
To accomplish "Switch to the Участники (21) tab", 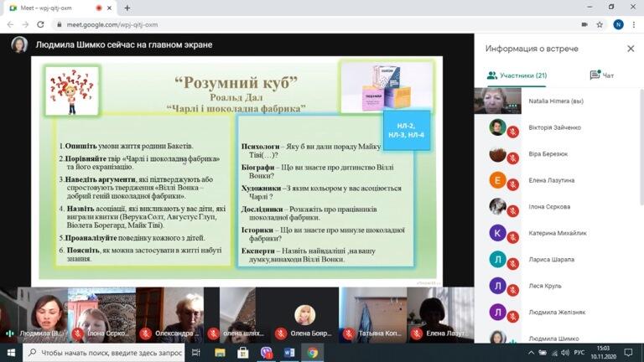I will tap(517, 75).
